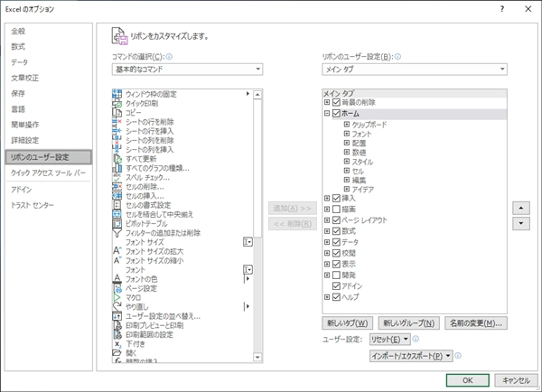Select the クイック印刷 command icon
542x392 pixels.
tap(117, 103)
